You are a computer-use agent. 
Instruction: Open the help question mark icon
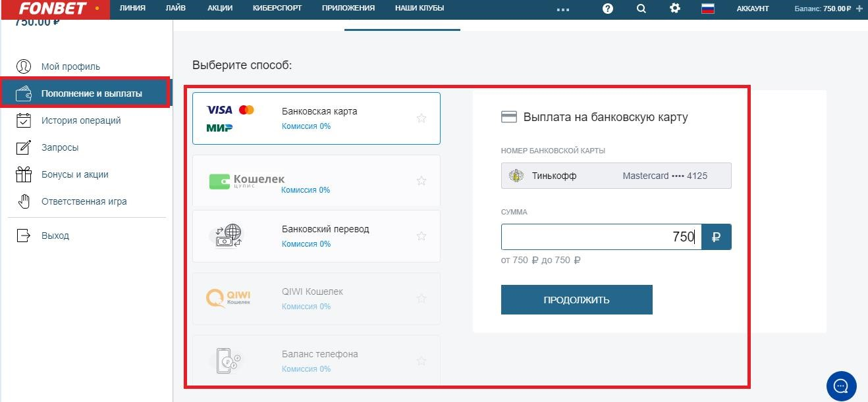(608, 9)
